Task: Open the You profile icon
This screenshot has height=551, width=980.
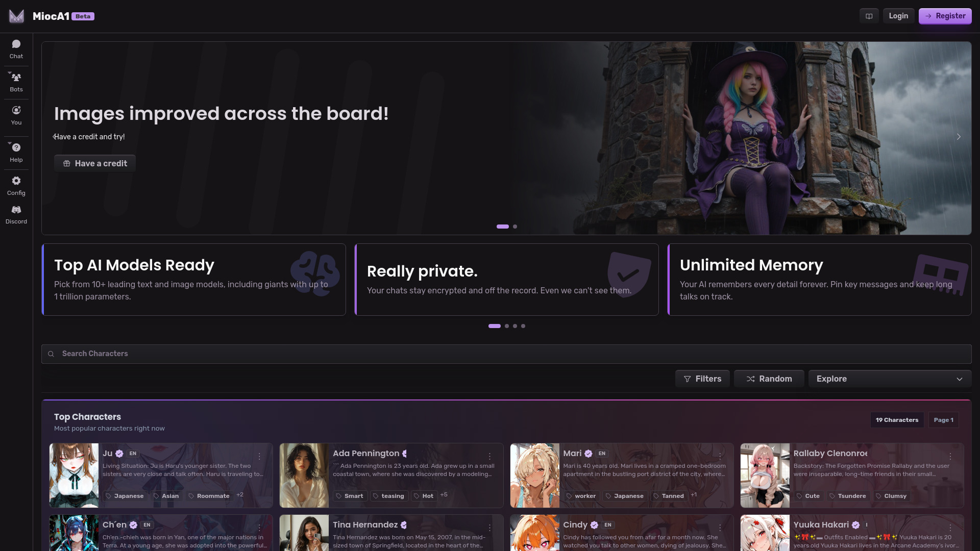Action: tap(16, 115)
